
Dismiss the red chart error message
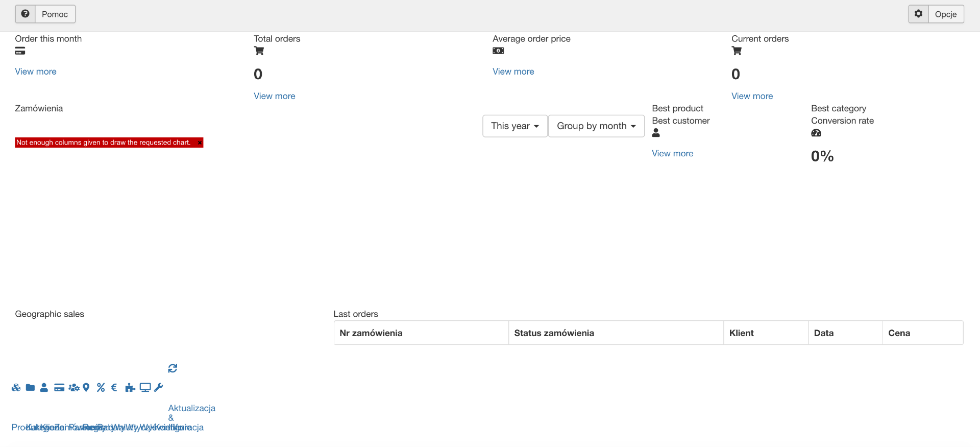200,143
